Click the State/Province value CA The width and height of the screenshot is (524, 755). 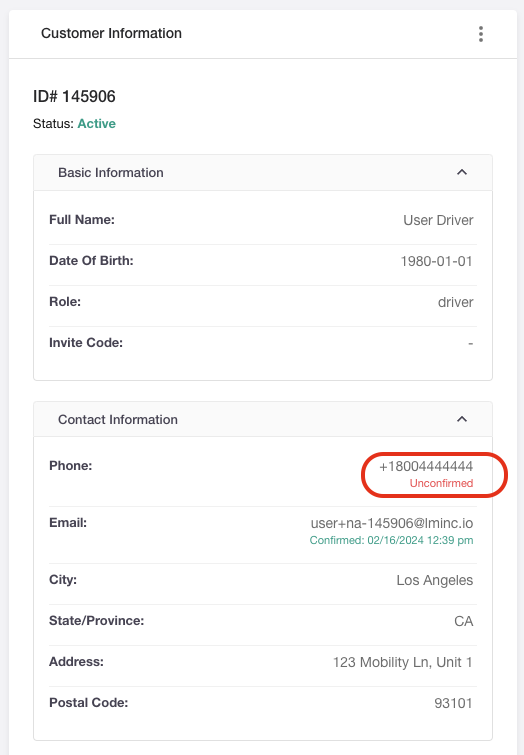464,621
